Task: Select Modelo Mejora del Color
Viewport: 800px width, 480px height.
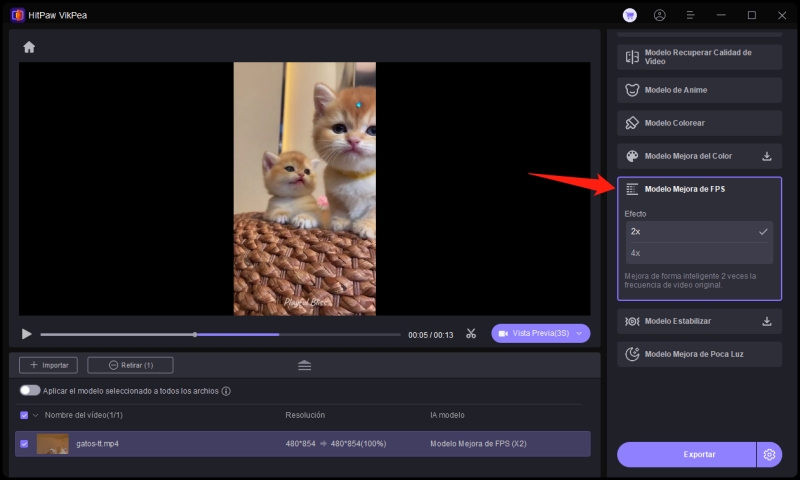Action: pyautogui.click(x=699, y=156)
